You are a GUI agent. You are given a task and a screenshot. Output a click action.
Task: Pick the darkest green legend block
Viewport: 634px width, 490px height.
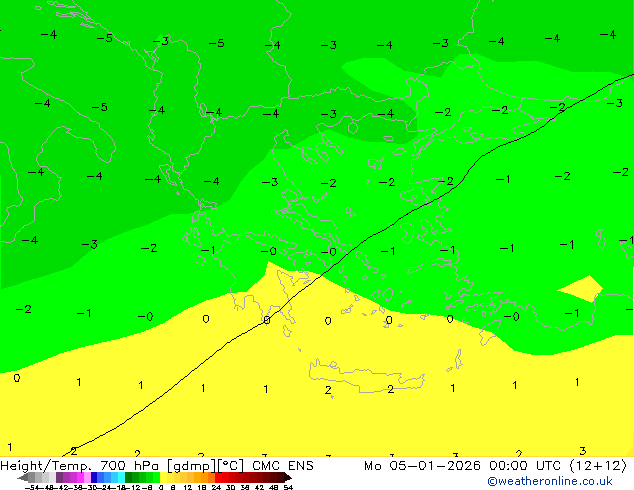pyautogui.click(x=128, y=477)
